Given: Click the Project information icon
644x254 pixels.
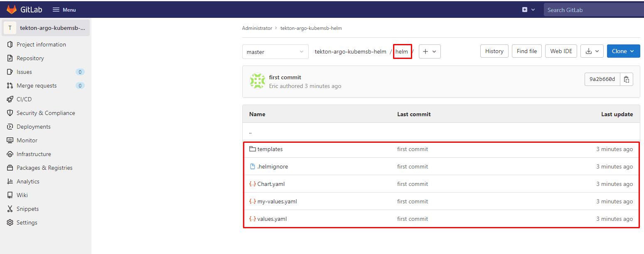Looking at the screenshot, I should coord(10,44).
